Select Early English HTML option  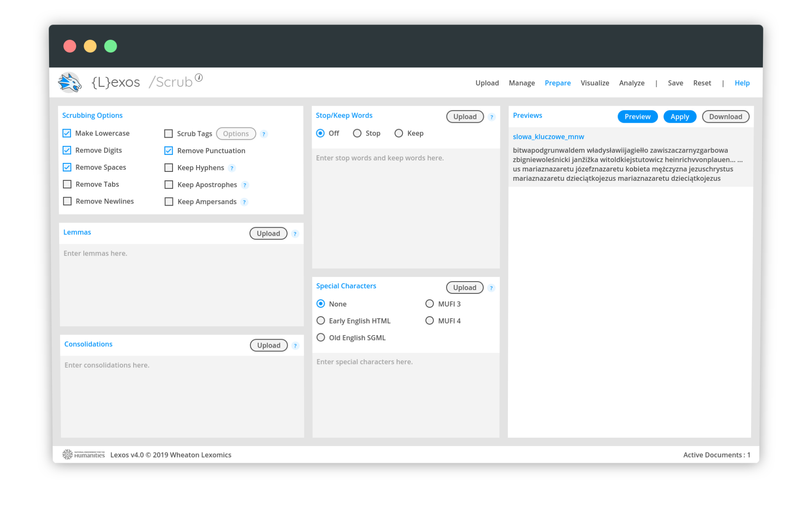coord(321,321)
